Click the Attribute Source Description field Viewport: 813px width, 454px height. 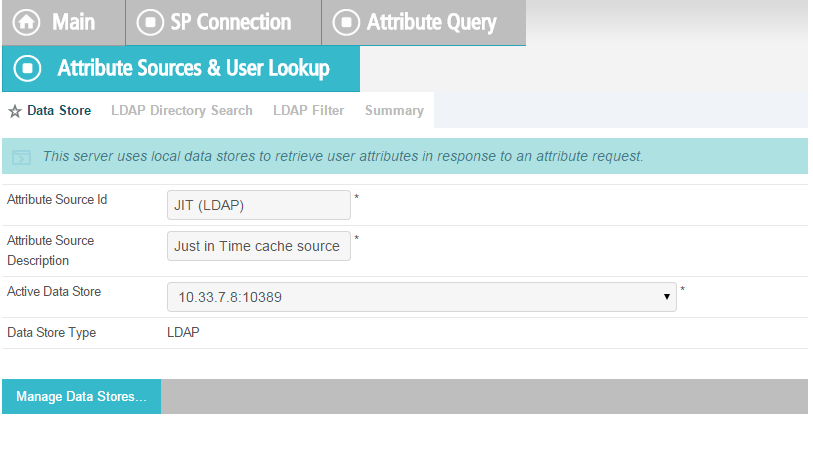[x=259, y=246]
